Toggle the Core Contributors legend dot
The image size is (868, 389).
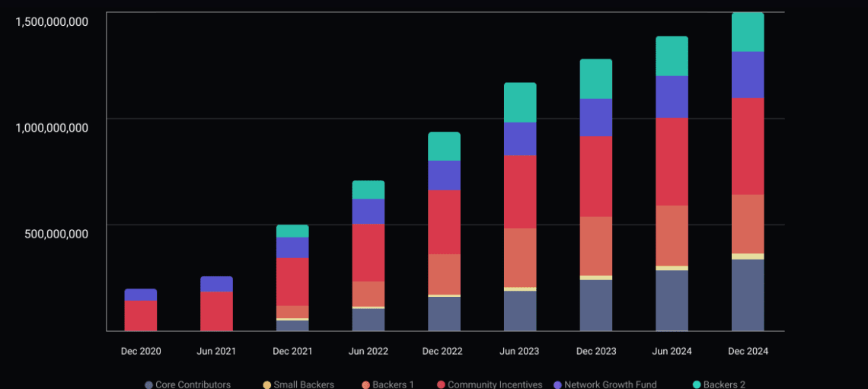click(x=148, y=384)
